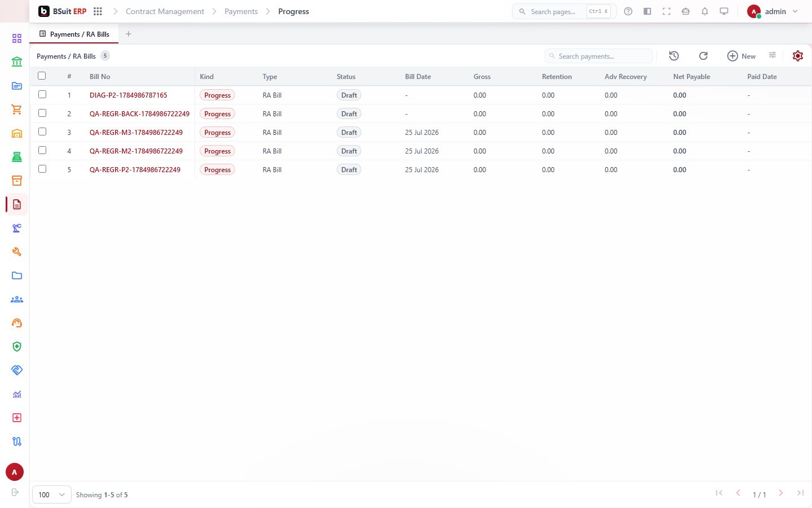Check the box for QA-REGR-M2-1784986722249 row
812x508 pixels.
pyautogui.click(x=42, y=150)
